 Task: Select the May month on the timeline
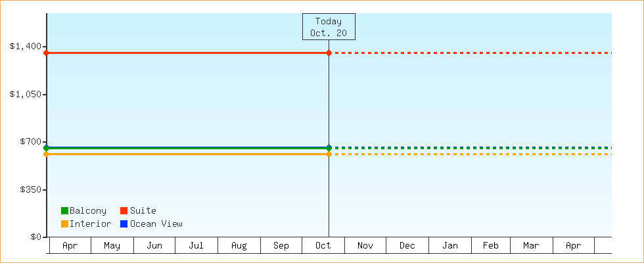(x=112, y=246)
